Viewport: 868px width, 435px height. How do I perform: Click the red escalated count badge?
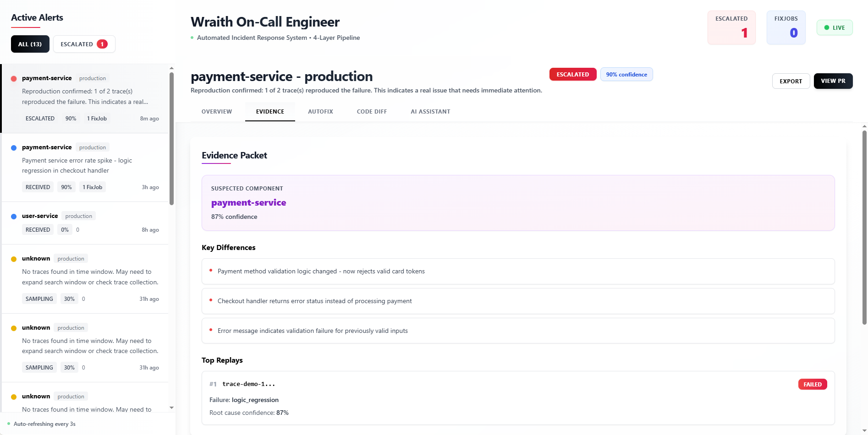pos(102,44)
